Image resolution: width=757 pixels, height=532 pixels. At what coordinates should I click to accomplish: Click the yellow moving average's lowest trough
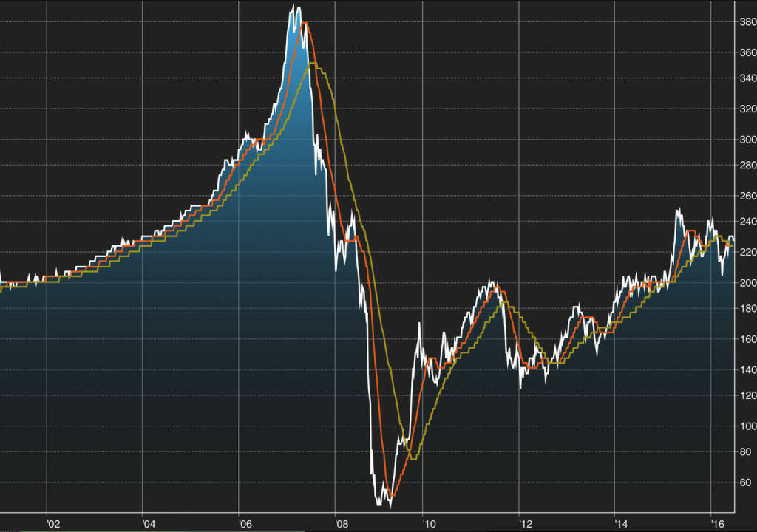[x=413, y=459]
